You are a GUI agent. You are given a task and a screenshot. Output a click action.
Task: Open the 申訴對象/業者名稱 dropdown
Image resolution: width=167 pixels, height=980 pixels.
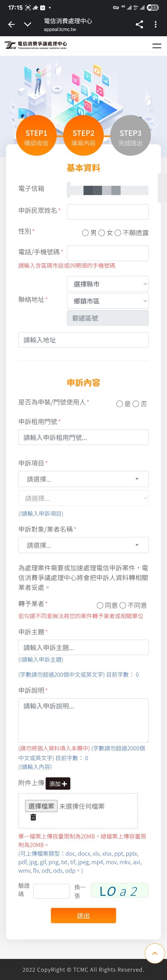(83, 545)
